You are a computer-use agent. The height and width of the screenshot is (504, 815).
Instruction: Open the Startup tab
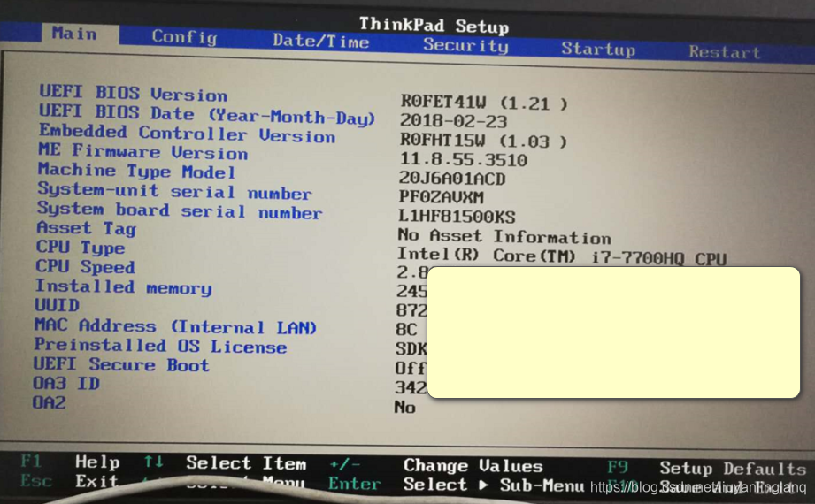tap(598, 49)
